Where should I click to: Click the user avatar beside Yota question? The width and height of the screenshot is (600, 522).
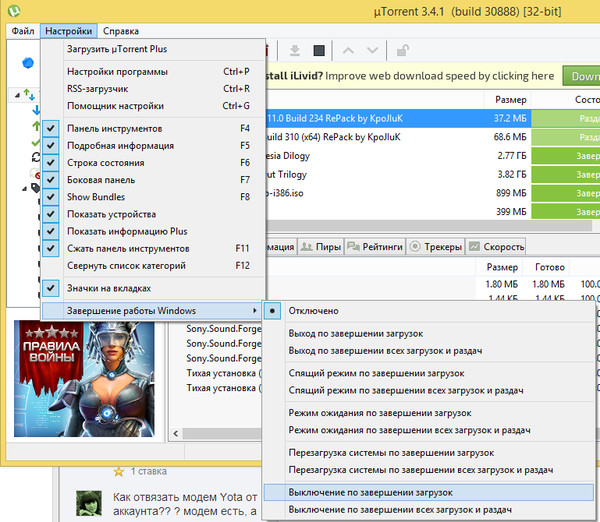pos(89,503)
